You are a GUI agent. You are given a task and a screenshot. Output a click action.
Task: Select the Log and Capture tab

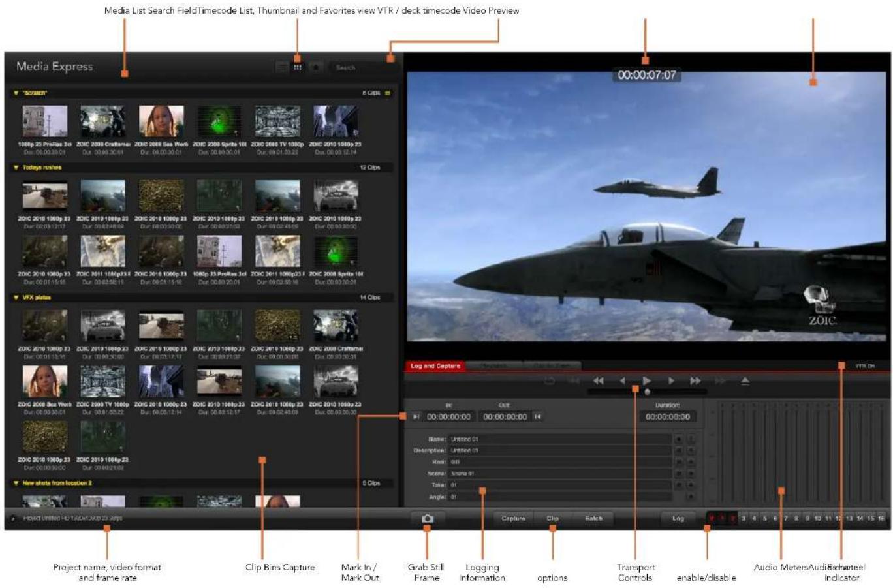tap(435, 366)
